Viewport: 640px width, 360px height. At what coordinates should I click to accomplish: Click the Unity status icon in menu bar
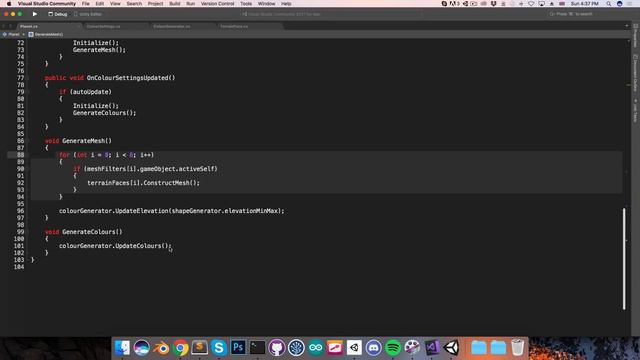tap(465, 4)
